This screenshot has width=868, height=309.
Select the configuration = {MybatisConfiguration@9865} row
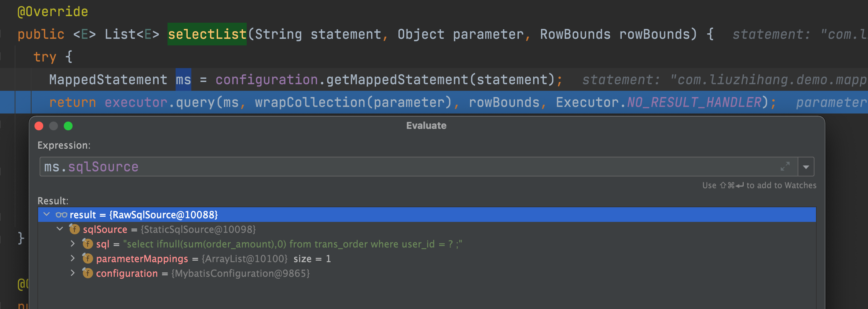click(427, 273)
